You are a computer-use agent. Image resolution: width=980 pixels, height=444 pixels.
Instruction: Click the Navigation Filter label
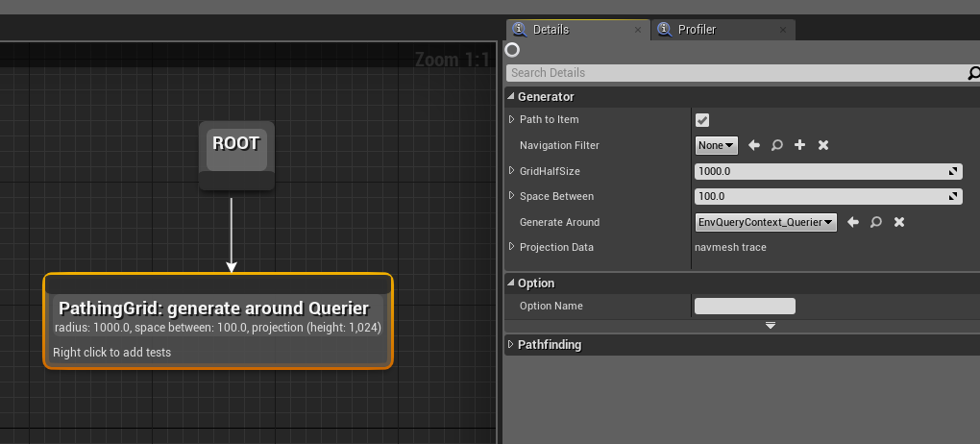click(559, 145)
